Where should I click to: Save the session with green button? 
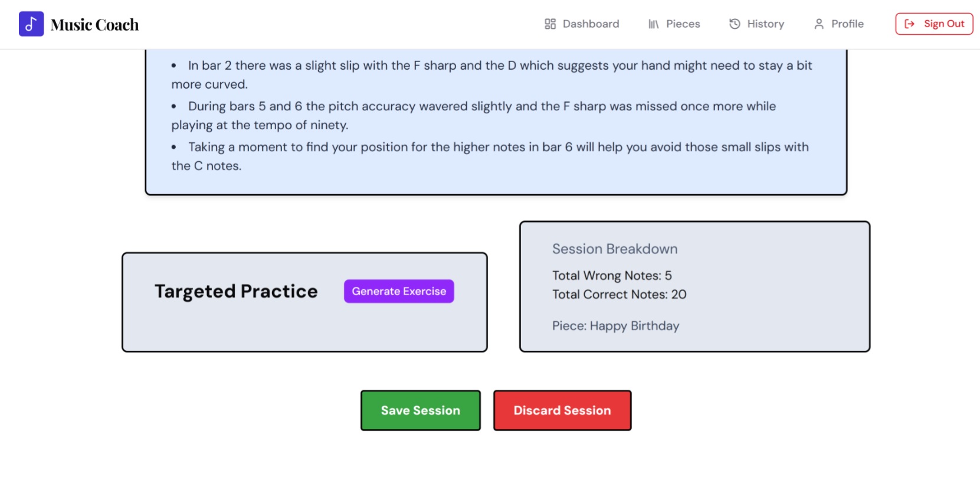(x=421, y=410)
